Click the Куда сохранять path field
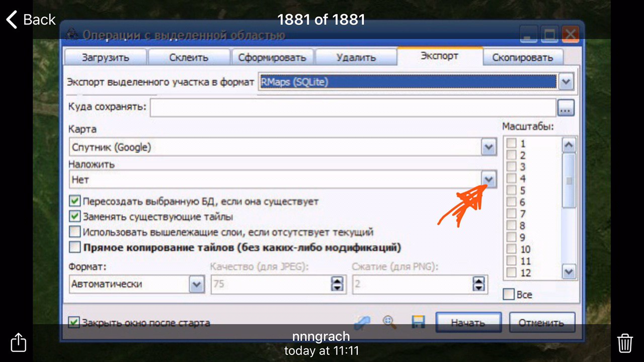Screen dimensions: 644x362 point(353,108)
